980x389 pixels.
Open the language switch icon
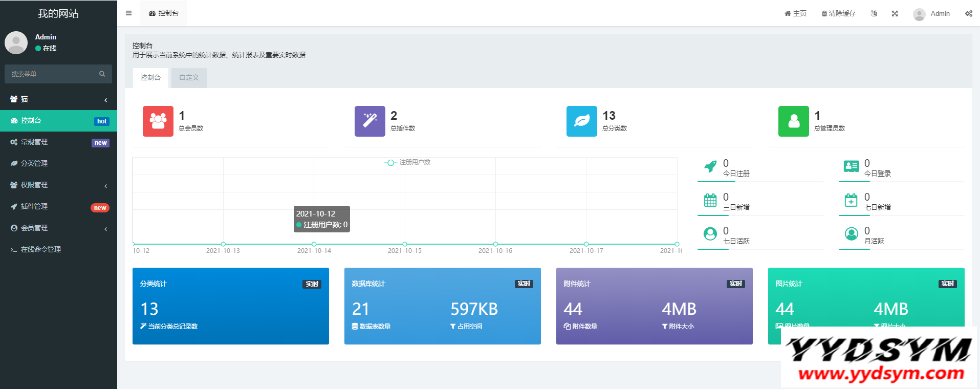coord(874,14)
